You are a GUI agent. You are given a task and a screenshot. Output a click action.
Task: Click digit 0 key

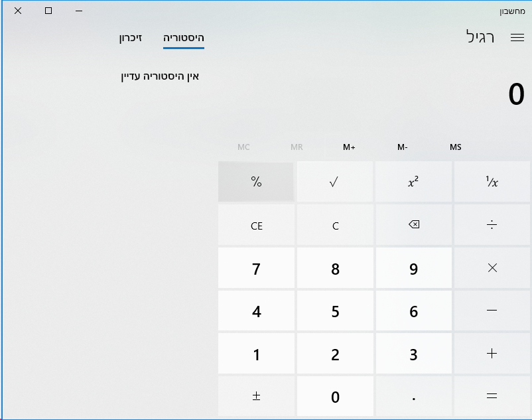pyautogui.click(x=335, y=396)
